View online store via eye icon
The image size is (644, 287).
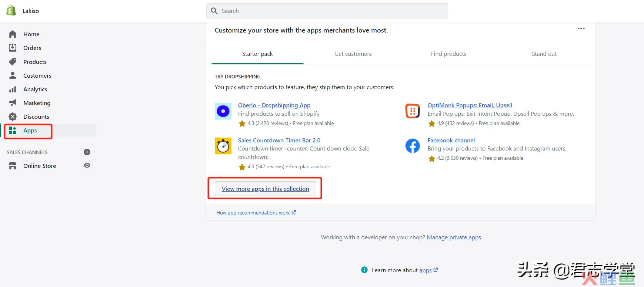(87, 165)
